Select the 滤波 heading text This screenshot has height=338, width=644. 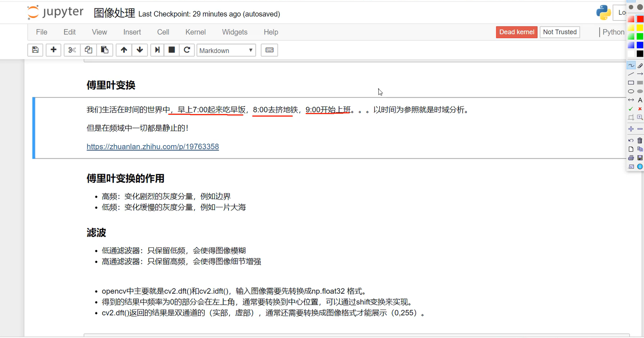pos(96,233)
